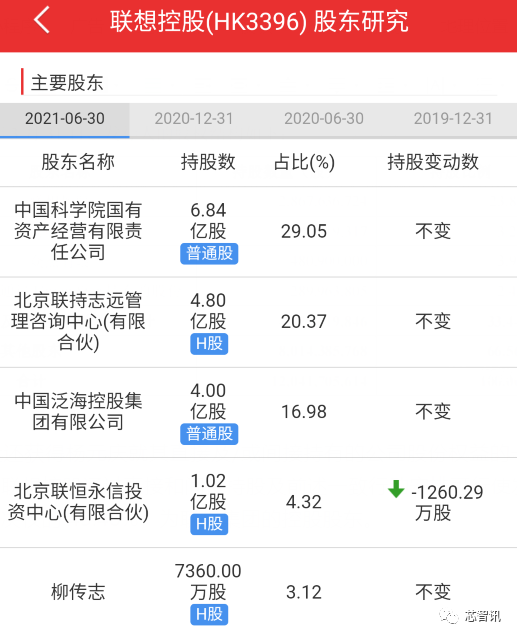Click the 股东名称 column header
The height and width of the screenshot is (639, 517).
click(x=78, y=162)
